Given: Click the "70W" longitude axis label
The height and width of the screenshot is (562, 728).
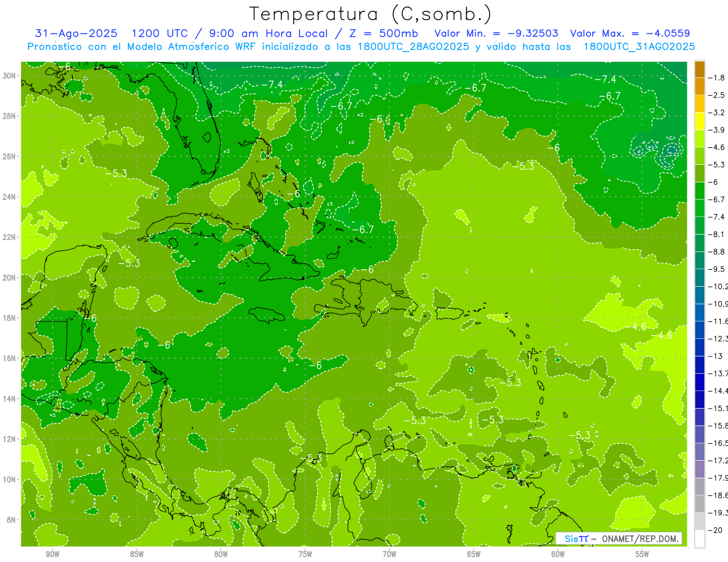Looking at the screenshot, I should pos(389,554).
